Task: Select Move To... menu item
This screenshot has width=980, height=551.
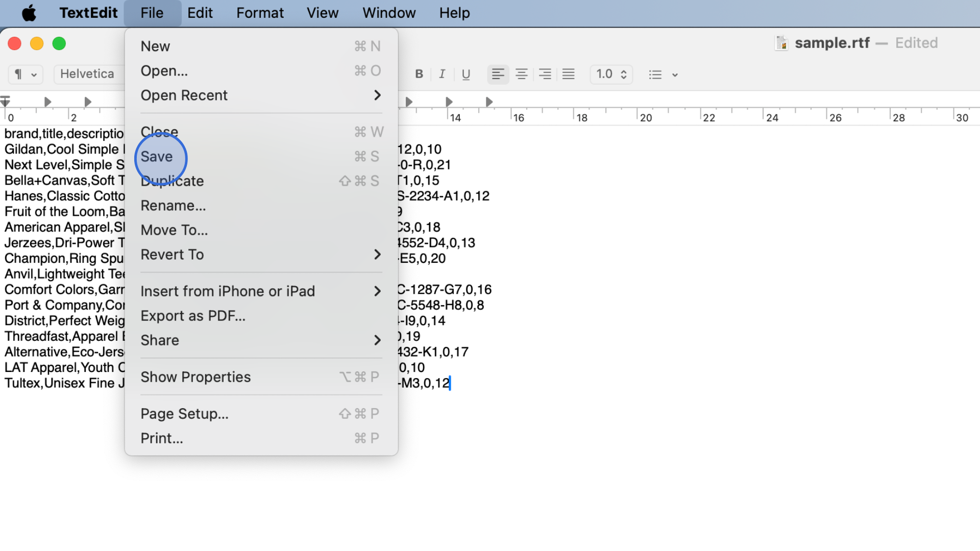Action: [x=261, y=230]
